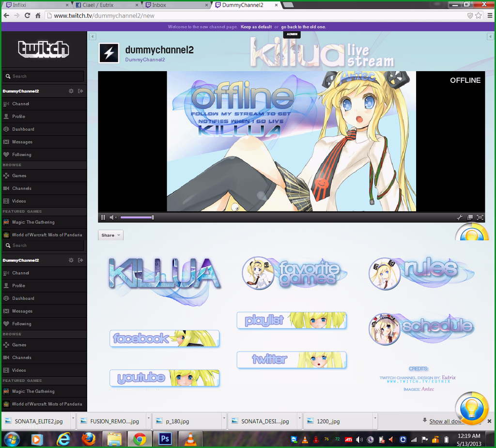Click the upper sidebar Search field
The image size is (496, 448).
[x=44, y=76]
